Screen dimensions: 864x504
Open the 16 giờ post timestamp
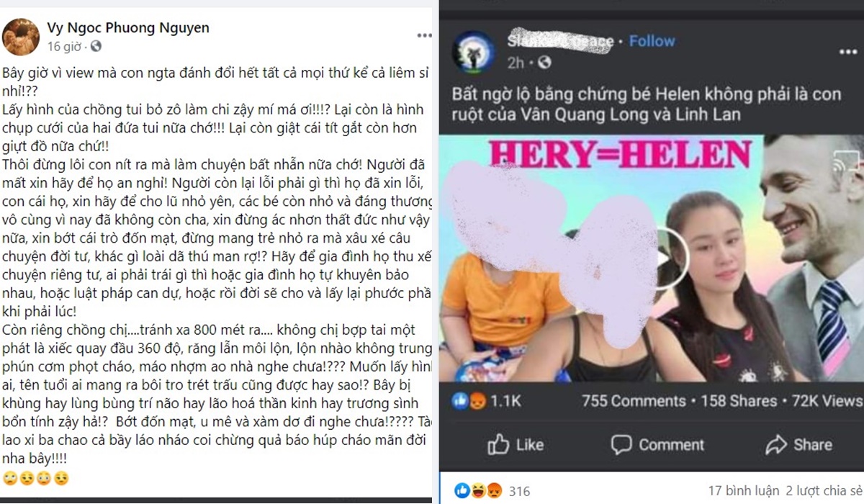tap(66, 47)
